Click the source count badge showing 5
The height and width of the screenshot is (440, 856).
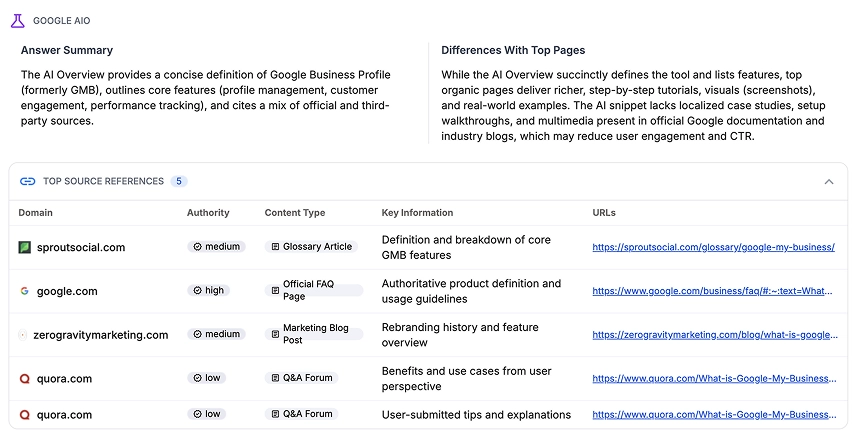click(179, 181)
